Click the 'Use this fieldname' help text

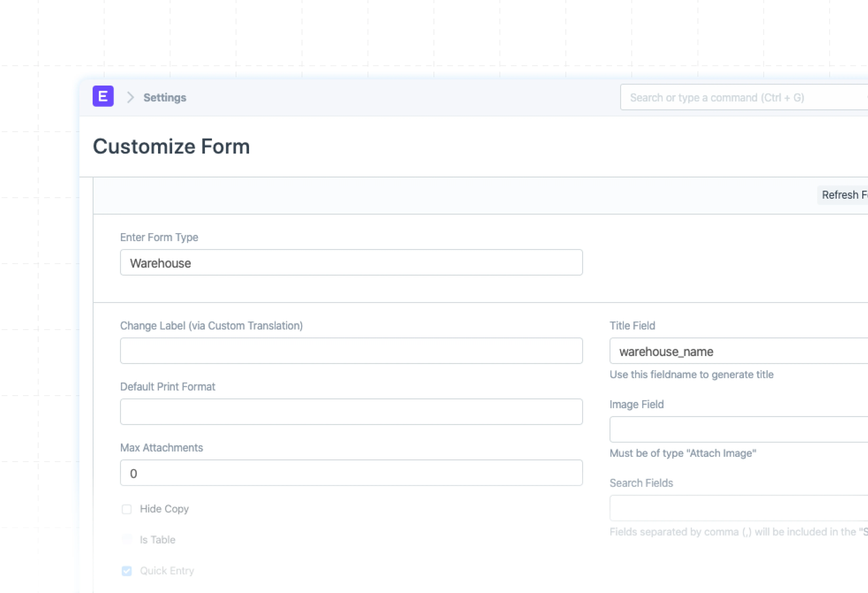click(691, 375)
